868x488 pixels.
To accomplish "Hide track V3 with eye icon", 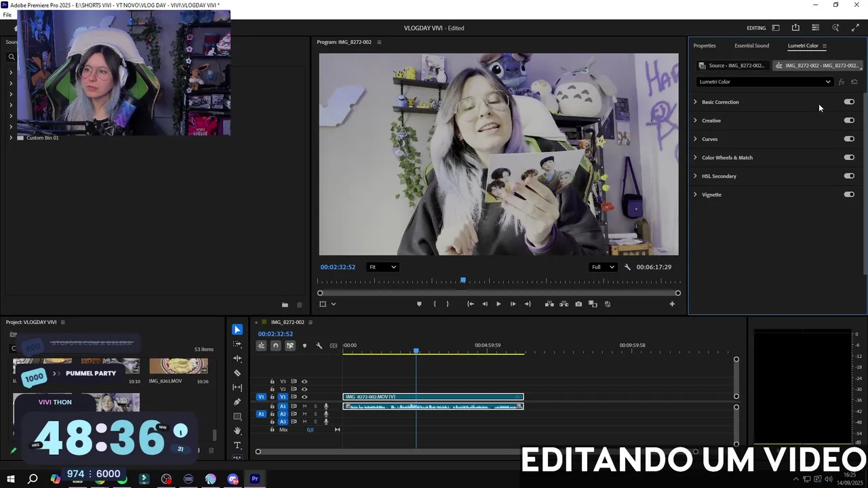I will pos(304,382).
